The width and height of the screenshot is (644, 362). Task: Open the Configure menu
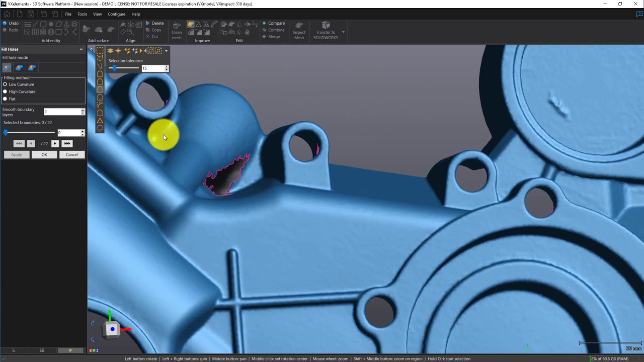[x=116, y=14]
